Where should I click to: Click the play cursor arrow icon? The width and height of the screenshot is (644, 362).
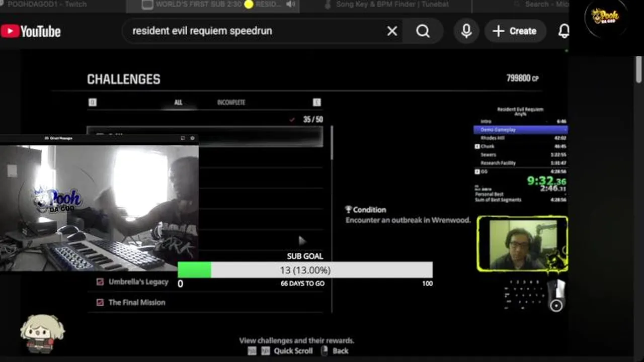click(x=302, y=241)
